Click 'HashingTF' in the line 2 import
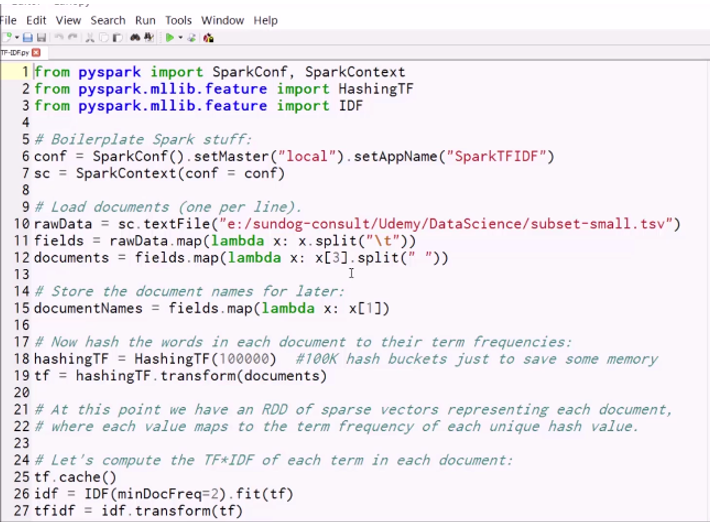The image size is (710, 522). click(x=376, y=89)
